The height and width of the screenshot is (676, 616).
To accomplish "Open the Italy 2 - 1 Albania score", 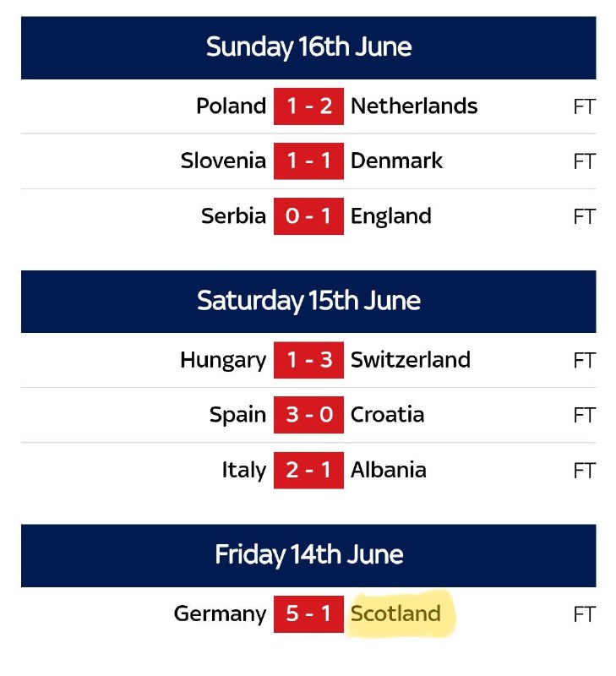I will [x=308, y=471].
